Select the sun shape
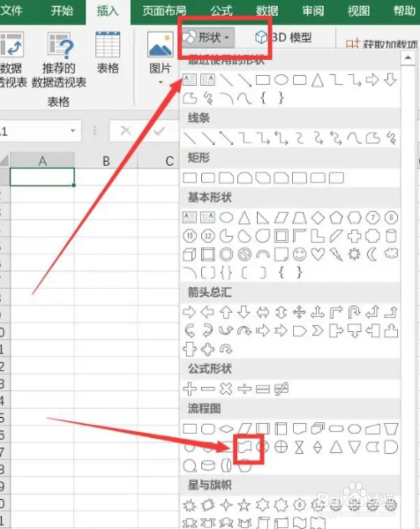Image resolution: width=420 pixels, height=529 pixels. 355,254
